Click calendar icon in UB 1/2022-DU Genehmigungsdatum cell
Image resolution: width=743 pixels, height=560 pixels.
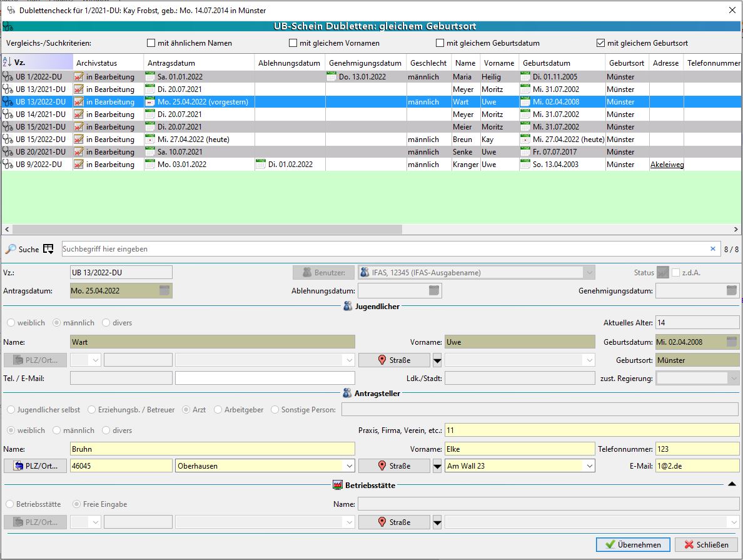331,77
